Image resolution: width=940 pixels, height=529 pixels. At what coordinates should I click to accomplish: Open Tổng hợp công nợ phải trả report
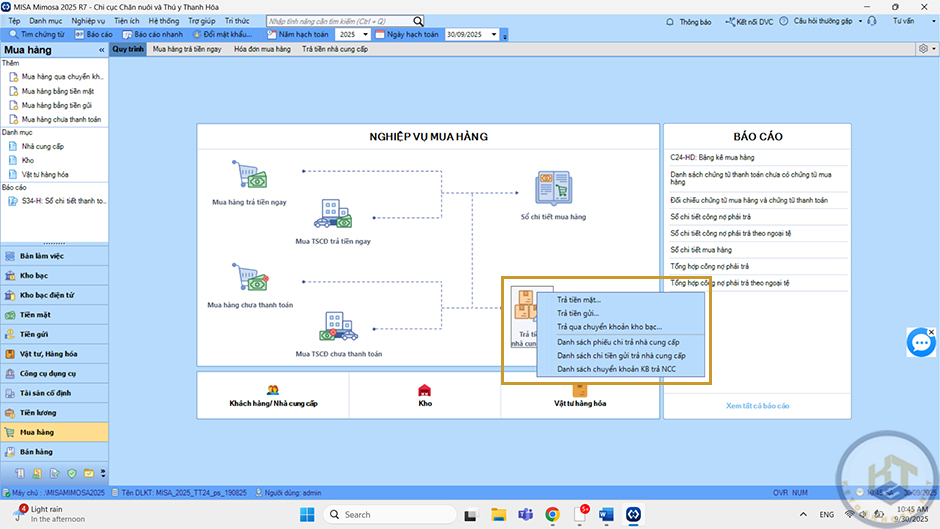click(709, 266)
